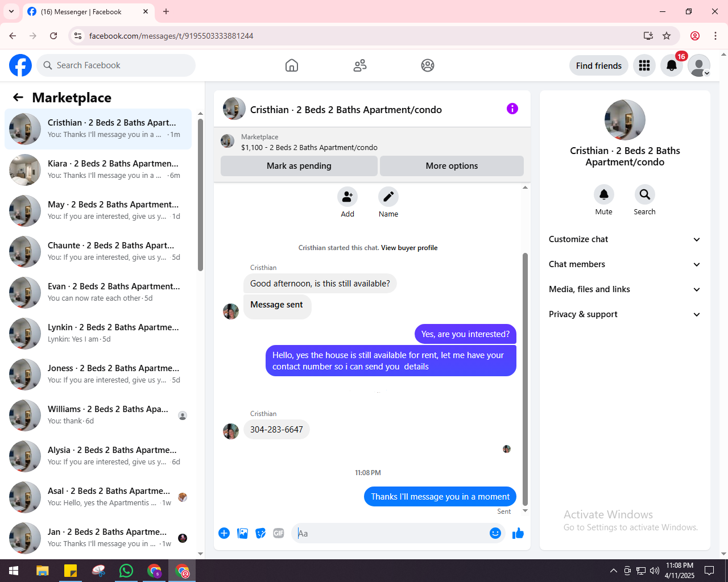
Task: Open the Home feed icon
Action: click(x=292, y=65)
